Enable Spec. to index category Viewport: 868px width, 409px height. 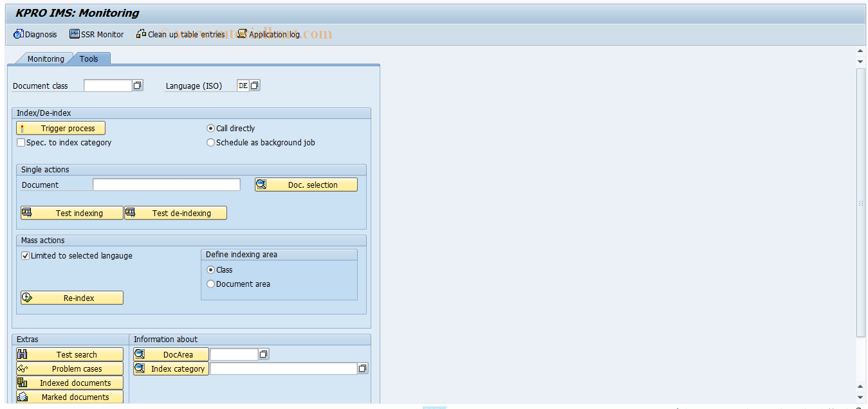21,142
